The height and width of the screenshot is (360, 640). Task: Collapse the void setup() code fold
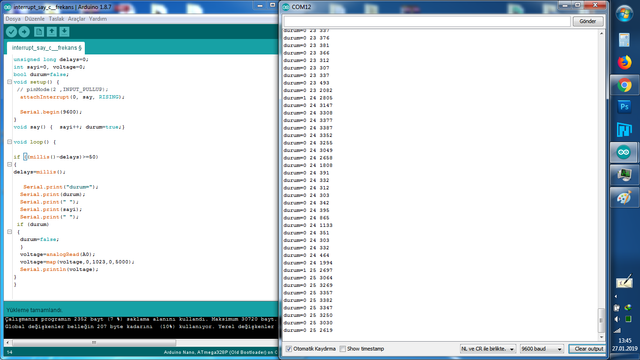[x=9, y=82]
